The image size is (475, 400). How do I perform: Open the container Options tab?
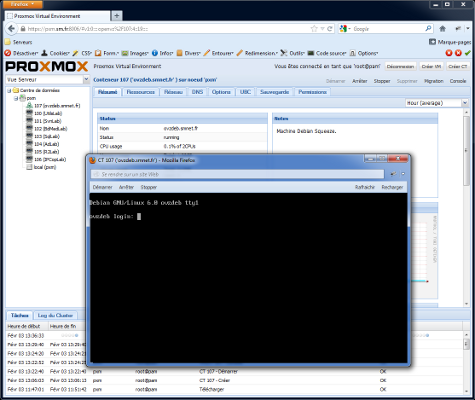pos(221,92)
